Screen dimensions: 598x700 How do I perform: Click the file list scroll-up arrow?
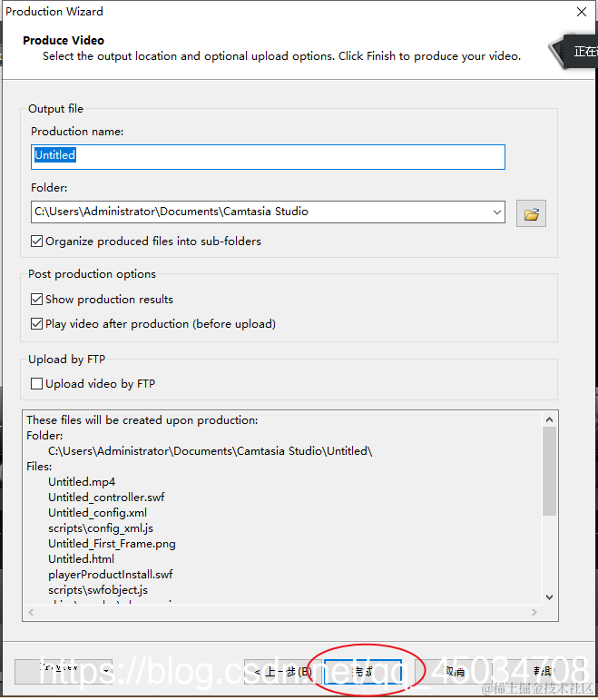(549, 419)
